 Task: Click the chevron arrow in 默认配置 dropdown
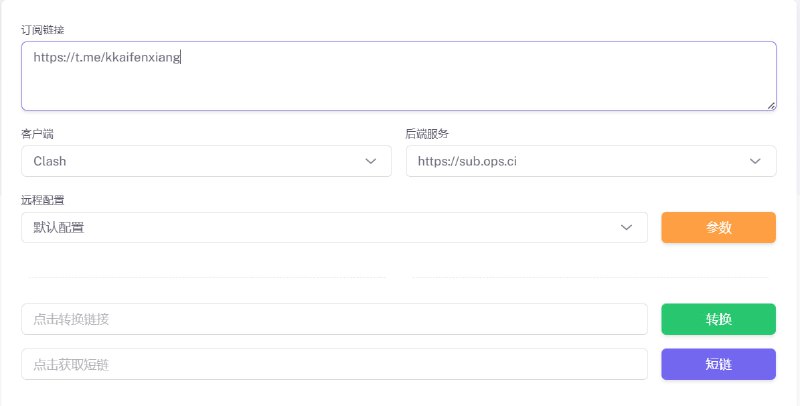[627, 227]
